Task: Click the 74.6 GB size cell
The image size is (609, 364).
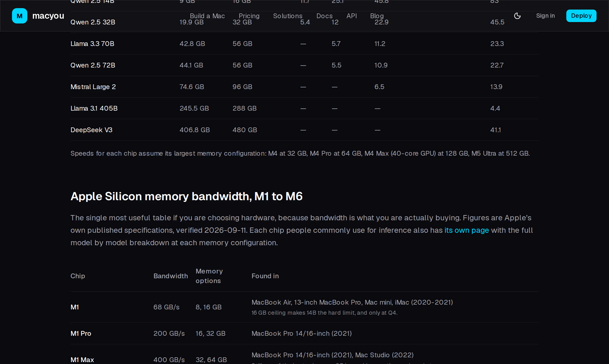Action: 192,87
